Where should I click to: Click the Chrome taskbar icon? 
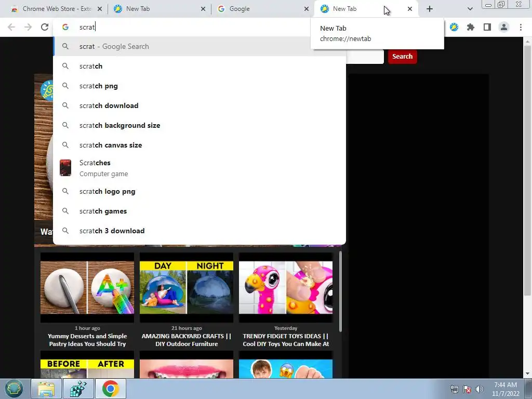pos(111,389)
